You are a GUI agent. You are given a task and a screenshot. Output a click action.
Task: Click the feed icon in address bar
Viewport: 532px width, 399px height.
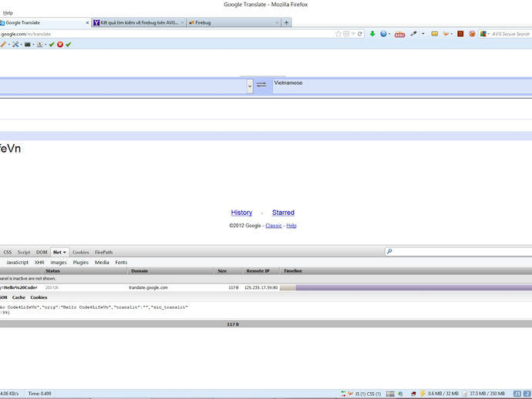point(346,34)
